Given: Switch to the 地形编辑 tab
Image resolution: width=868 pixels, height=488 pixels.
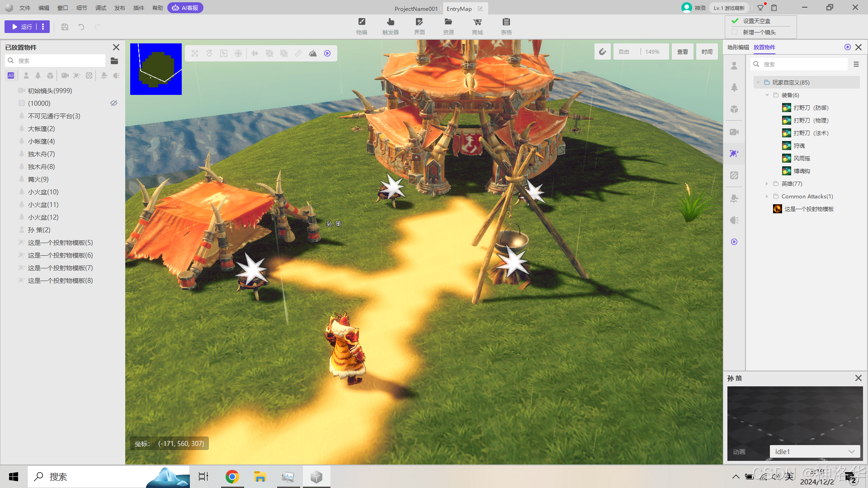Looking at the screenshot, I should 738,47.
